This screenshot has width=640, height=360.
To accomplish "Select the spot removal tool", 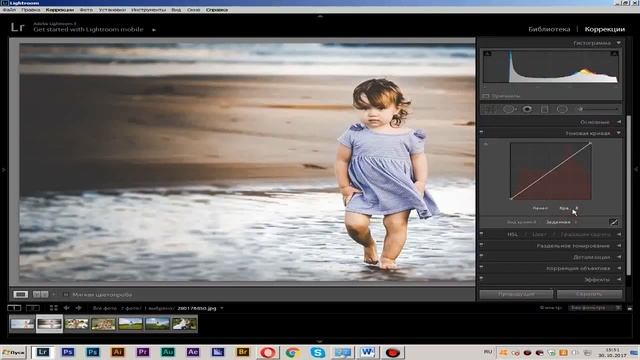I will (509, 109).
